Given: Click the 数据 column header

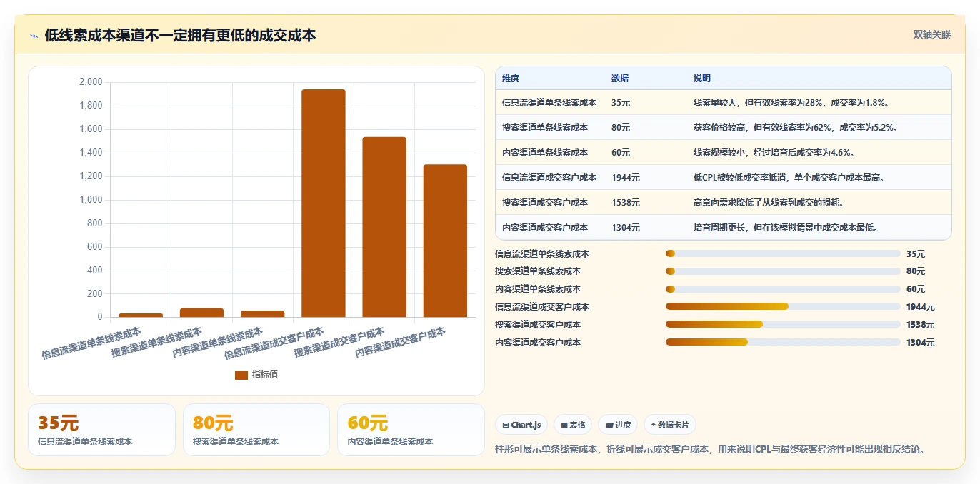Looking at the screenshot, I should click(x=620, y=79).
